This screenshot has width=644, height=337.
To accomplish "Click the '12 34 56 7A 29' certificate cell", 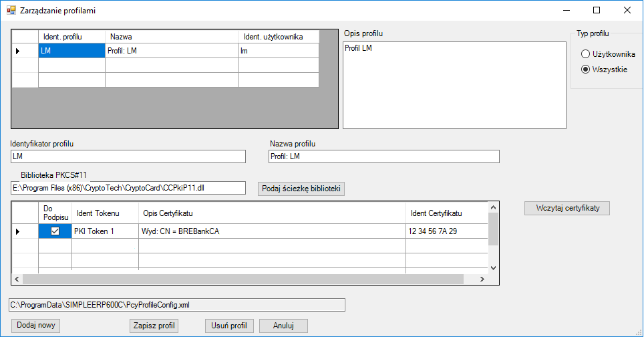I will [447, 231].
